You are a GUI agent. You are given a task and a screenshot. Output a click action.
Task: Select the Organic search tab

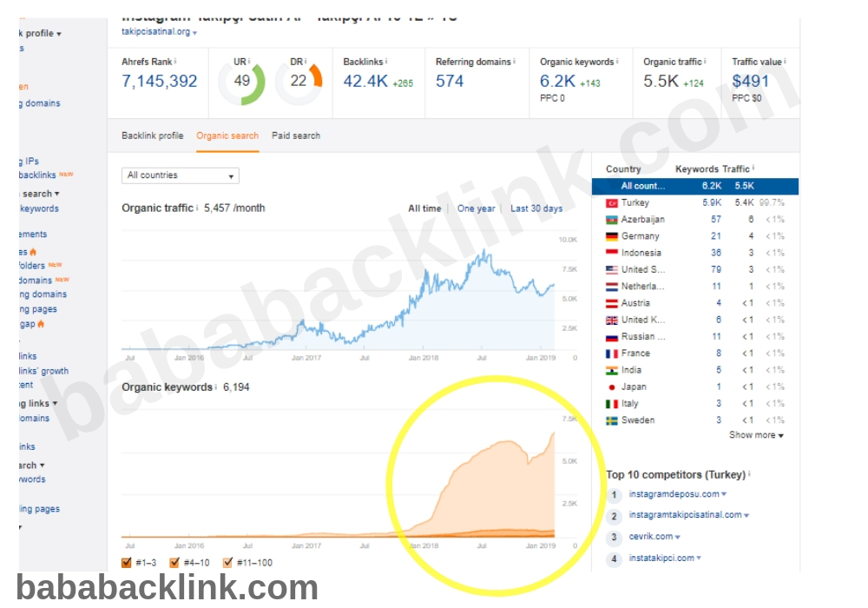pos(227,135)
